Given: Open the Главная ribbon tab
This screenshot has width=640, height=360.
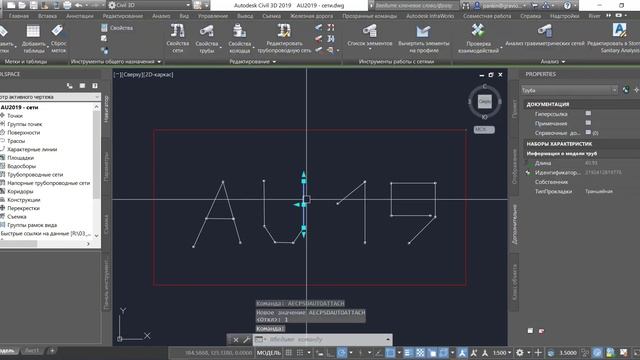Looking at the screenshot, I should tap(19, 16).
